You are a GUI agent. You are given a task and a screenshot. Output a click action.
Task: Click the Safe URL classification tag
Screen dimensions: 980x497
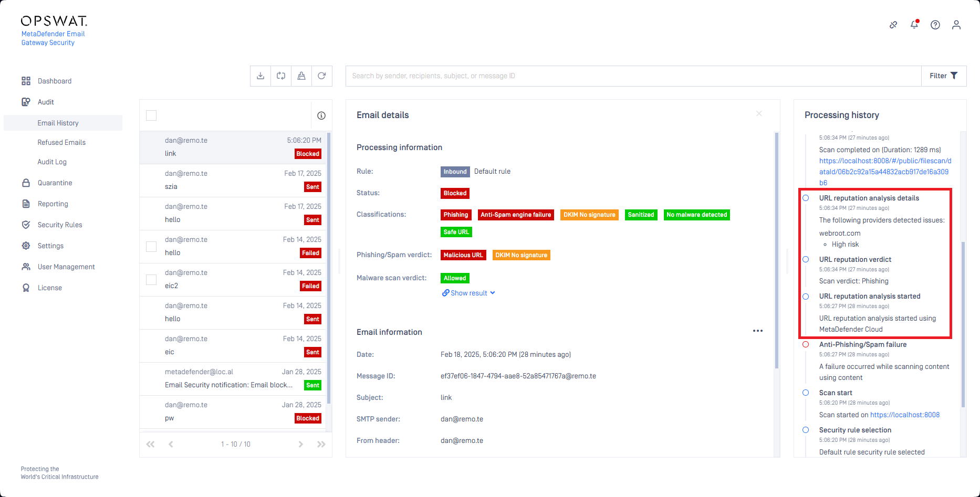pyautogui.click(x=456, y=232)
